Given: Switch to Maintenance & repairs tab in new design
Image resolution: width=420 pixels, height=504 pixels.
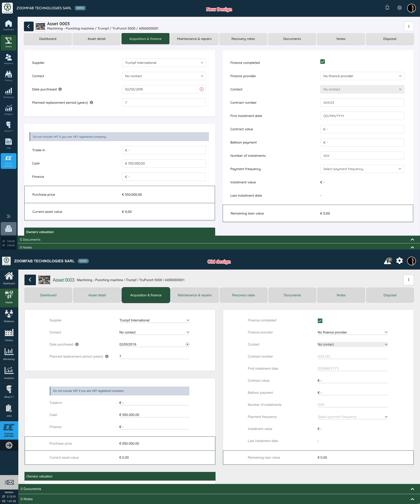Looking at the screenshot, I should pyautogui.click(x=194, y=39).
